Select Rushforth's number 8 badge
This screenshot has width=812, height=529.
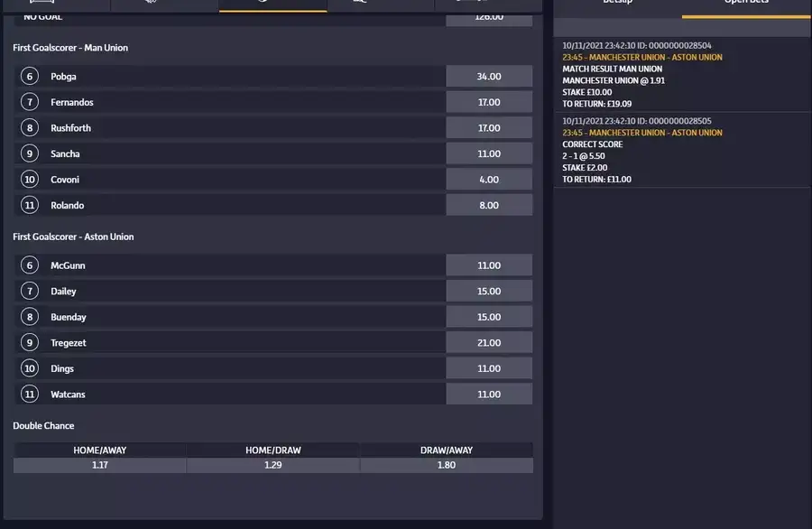point(30,128)
